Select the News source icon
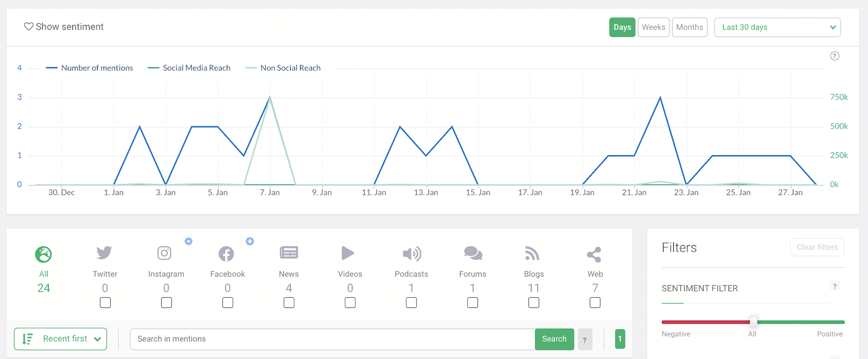Image resolution: width=868 pixels, height=359 pixels. click(x=289, y=253)
